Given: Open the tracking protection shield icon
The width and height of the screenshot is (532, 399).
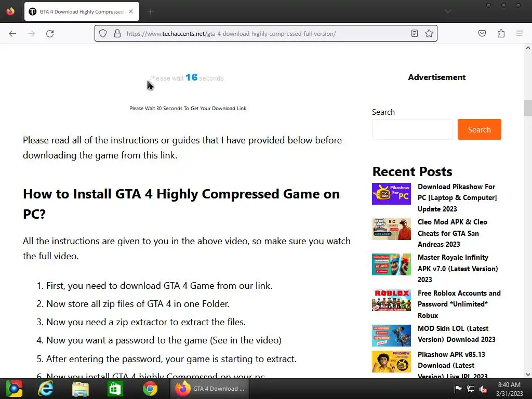Looking at the screenshot, I should (x=103, y=33).
